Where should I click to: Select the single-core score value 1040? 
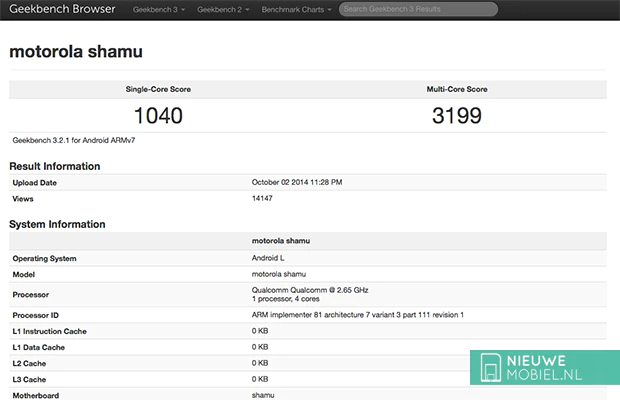pyautogui.click(x=158, y=116)
